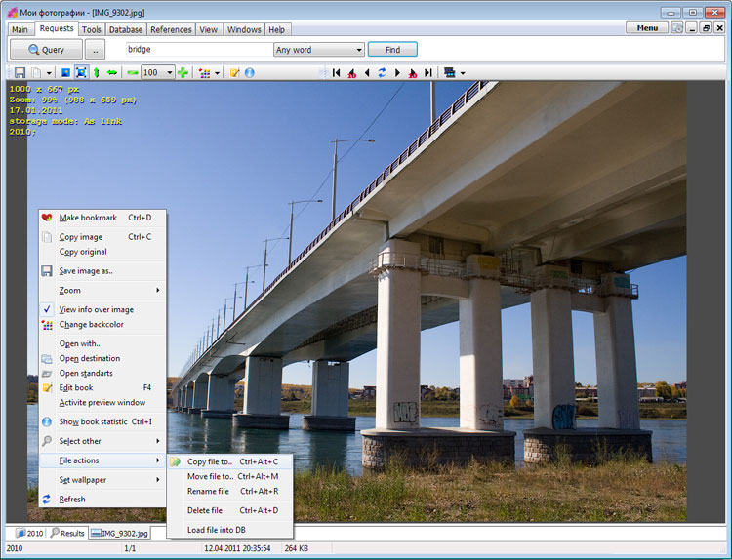Toggle View info over image checkmark
This screenshot has height=560, width=732.
[102, 309]
